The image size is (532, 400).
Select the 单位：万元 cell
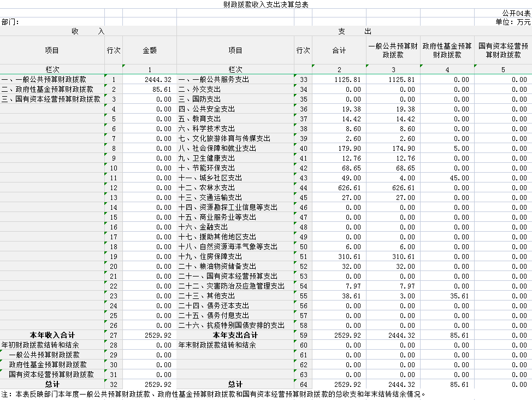pos(512,22)
